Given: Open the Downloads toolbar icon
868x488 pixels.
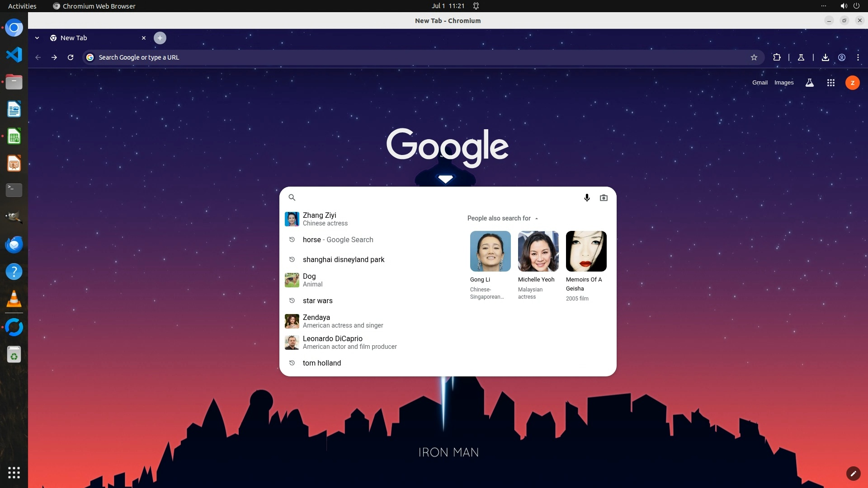Looking at the screenshot, I should [x=825, y=57].
